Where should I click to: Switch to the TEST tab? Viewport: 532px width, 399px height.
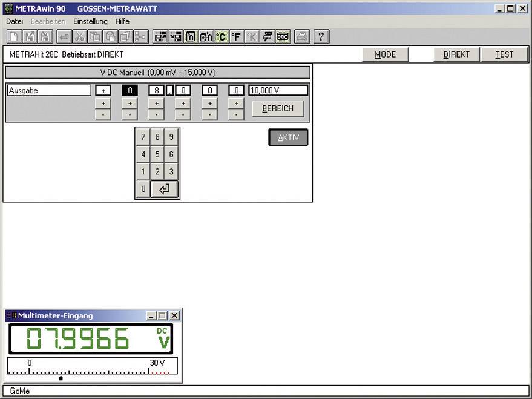(505, 54)
